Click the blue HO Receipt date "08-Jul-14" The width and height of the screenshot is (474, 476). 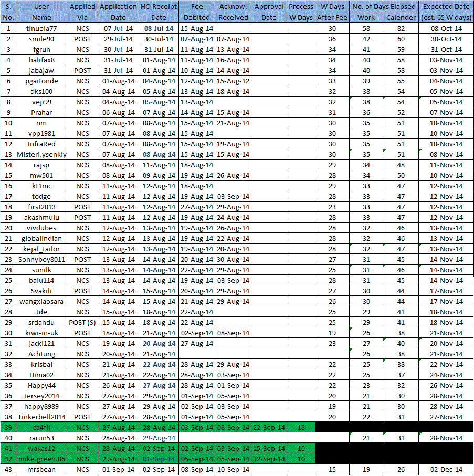click(159, 28)
